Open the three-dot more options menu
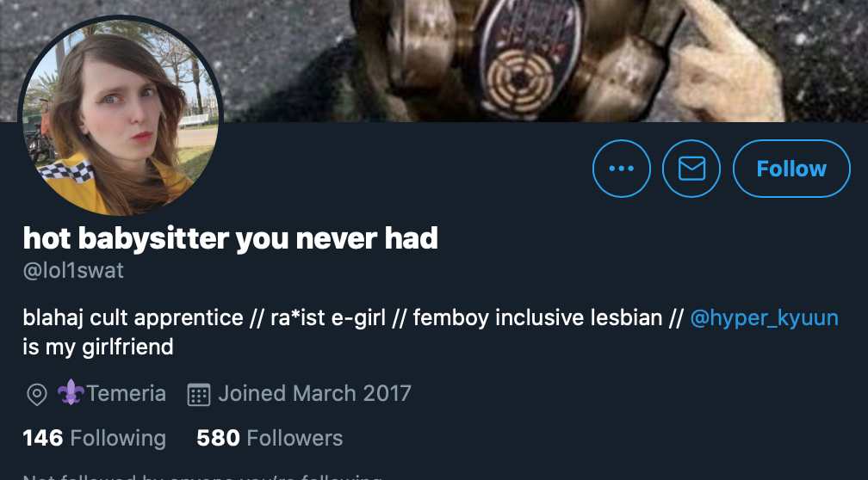Viewport: 868px width, 480px height. (x=621, y=169)
